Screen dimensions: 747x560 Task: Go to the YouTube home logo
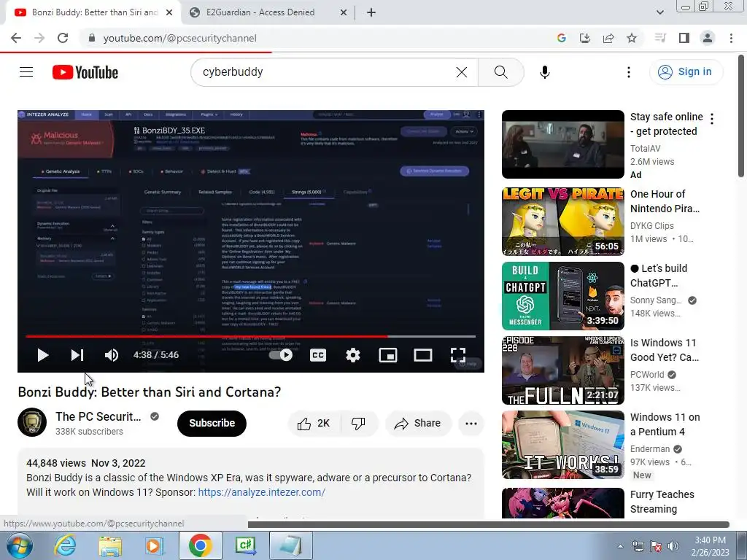point(85,72)
